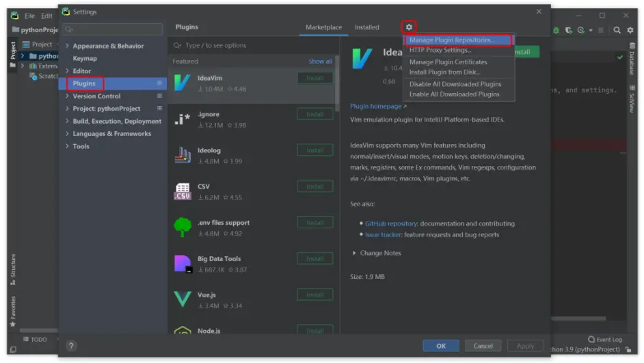Open the Event Log
Image resolution: width=644 pixels, height=363 pixels.
(605, 340)
